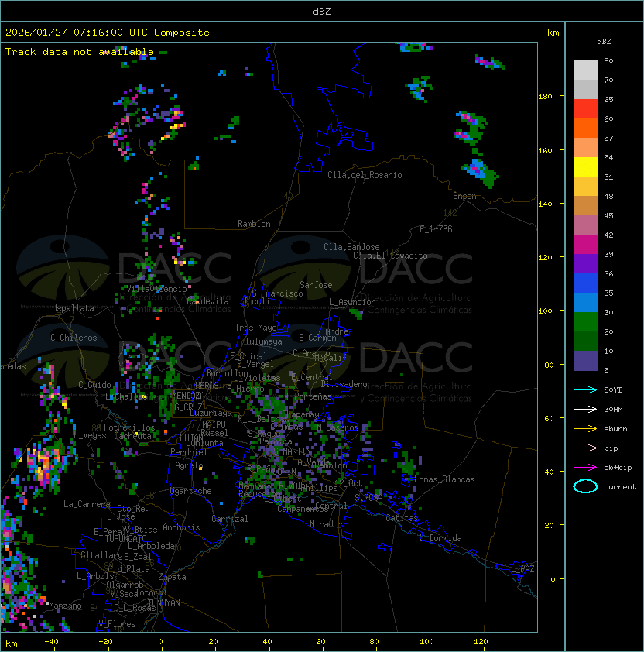
Task: Select the Lomas_Blancas map label
Action: click(444, 479)
